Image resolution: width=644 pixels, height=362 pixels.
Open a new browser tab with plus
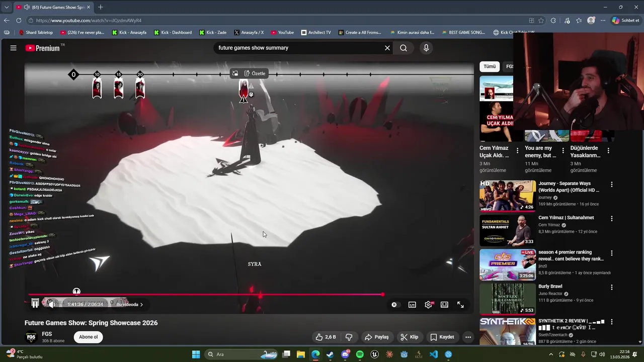101,7
